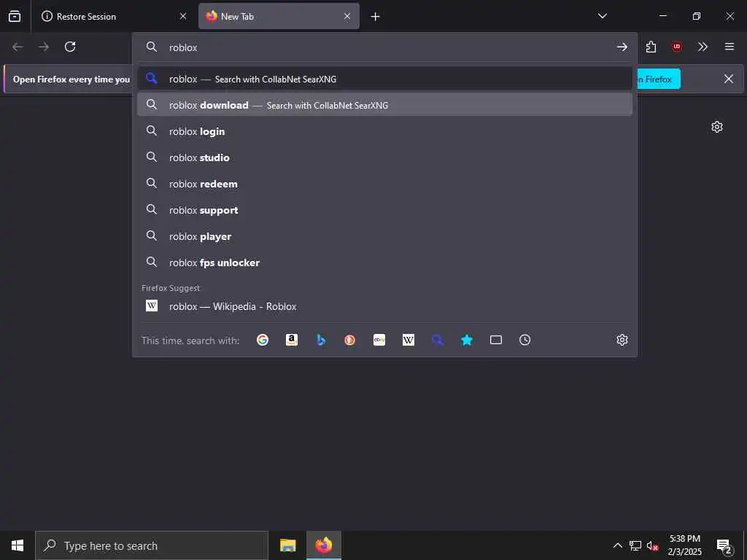Open the Action Center notifications icon
Screen dimensions: 747x560
pyautogui.click(x=724, y=545)
